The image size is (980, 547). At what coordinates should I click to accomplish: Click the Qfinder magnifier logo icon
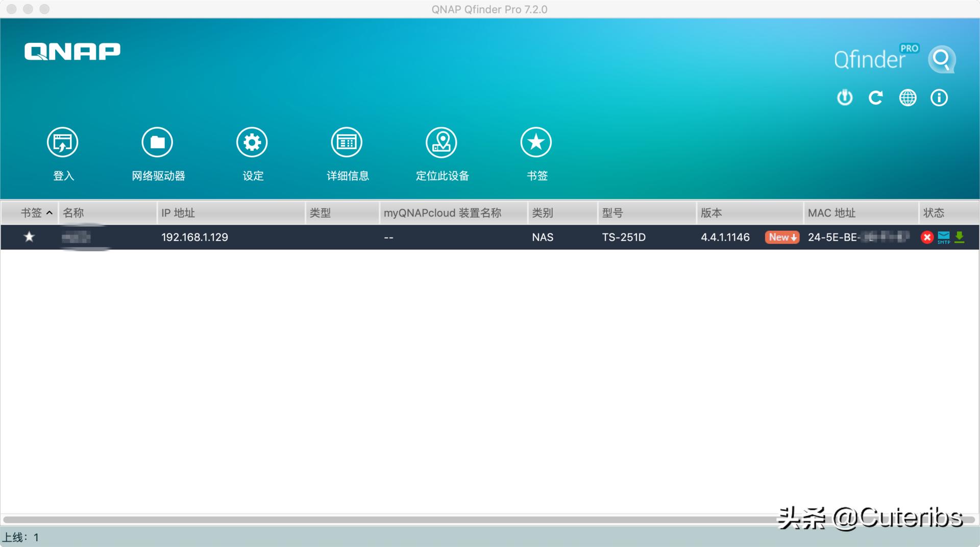942,59
